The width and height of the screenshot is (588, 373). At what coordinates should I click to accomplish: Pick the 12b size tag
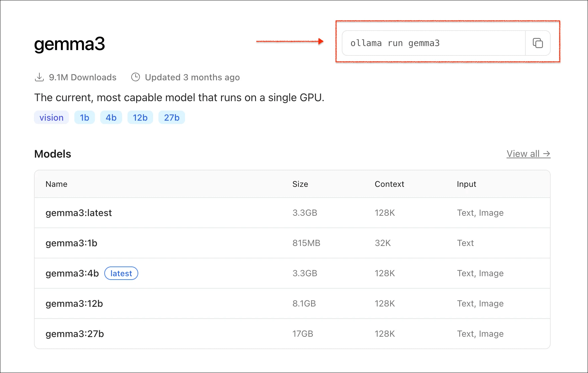point(140,118)
